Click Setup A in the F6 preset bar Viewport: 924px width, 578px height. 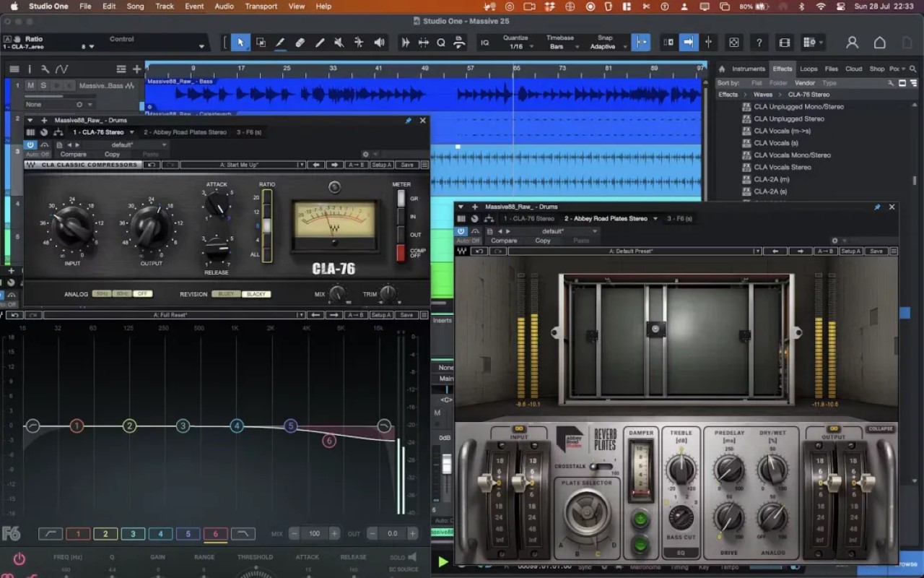click(380, 315)
